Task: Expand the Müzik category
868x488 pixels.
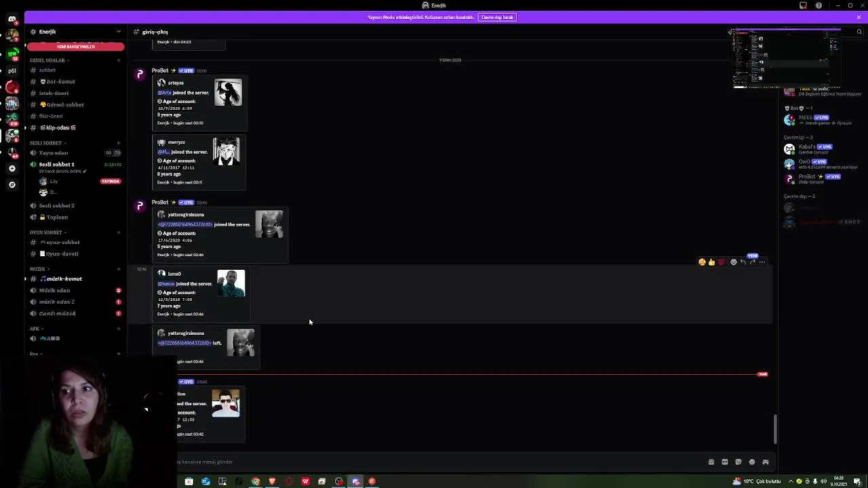Action: pyautogui.click(x=38, y=269)
